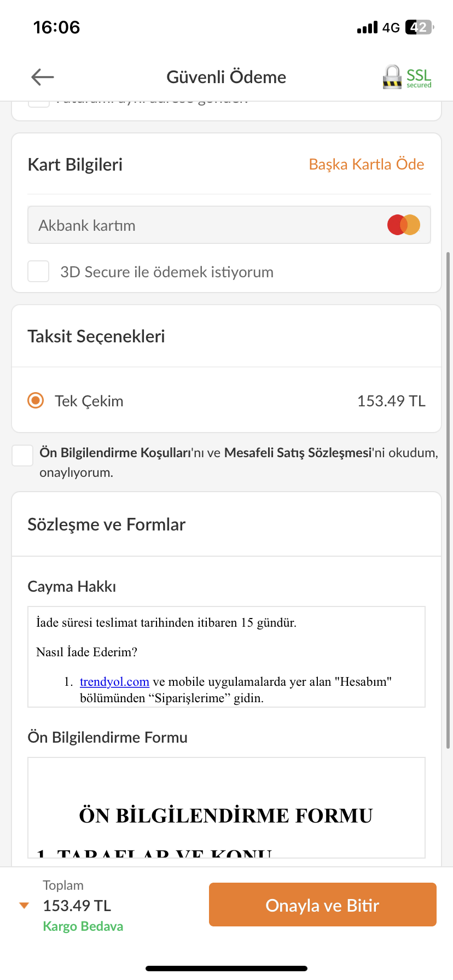
Task: Accept the Ön Bilgilendirme Koşulları checkbox
Action: [x=22, y=455]
